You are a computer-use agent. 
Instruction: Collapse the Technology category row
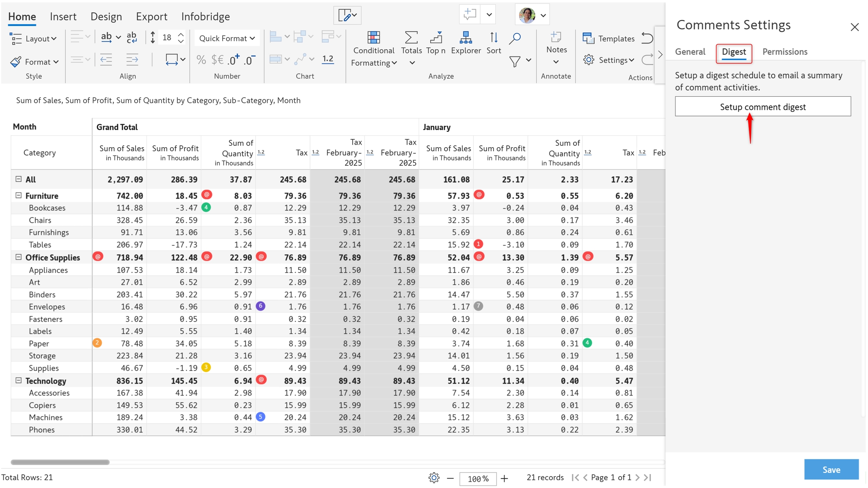point(18,380)
